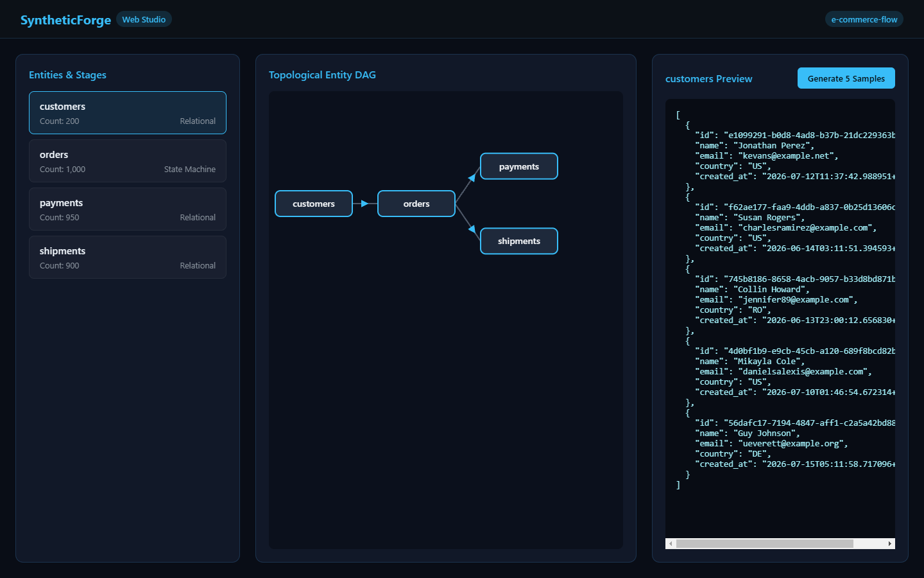The image size is (924, 578).
Task: Click 'Relational' label on shipments card
Action: (x=198, y=265)
